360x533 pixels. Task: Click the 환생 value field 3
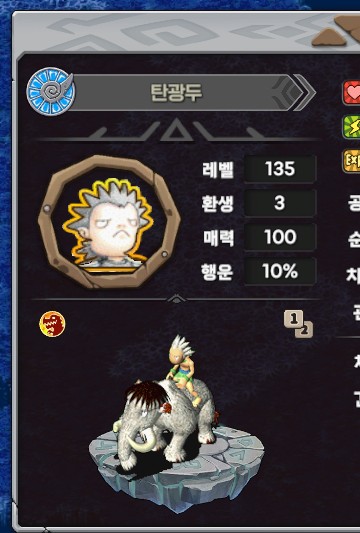click(280, 203)
